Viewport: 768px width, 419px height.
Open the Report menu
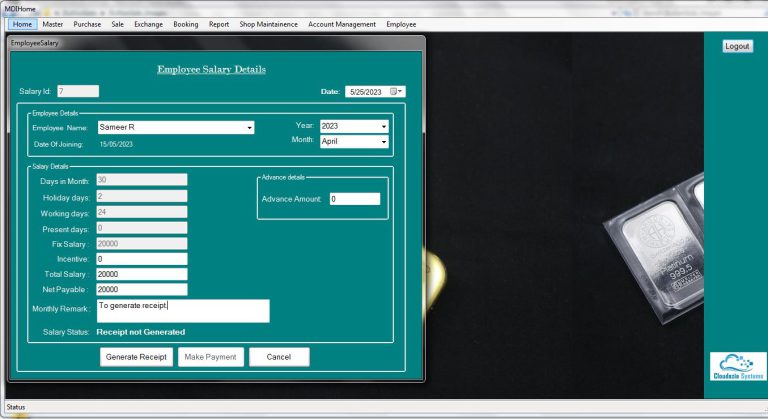(219, 24)
